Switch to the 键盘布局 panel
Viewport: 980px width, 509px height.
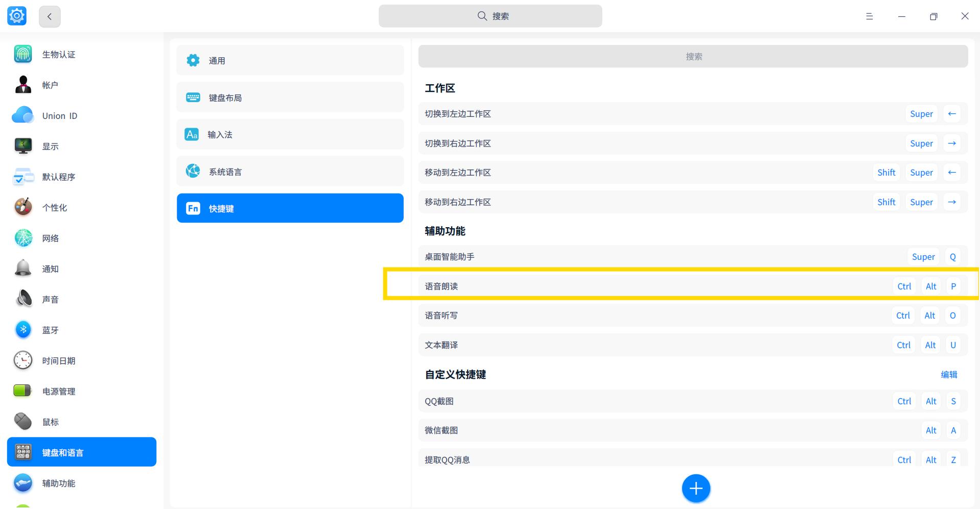pyautogui.click(x=289, y=97)
